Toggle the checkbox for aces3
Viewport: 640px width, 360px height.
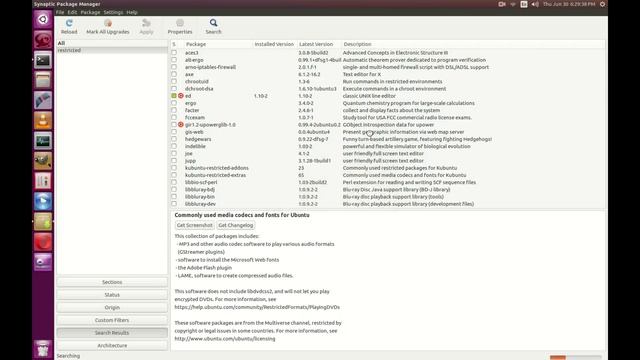coord(174,53)
